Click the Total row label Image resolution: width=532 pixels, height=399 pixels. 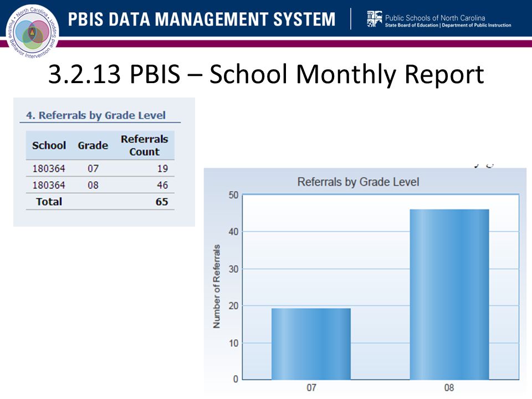point(49,202)
